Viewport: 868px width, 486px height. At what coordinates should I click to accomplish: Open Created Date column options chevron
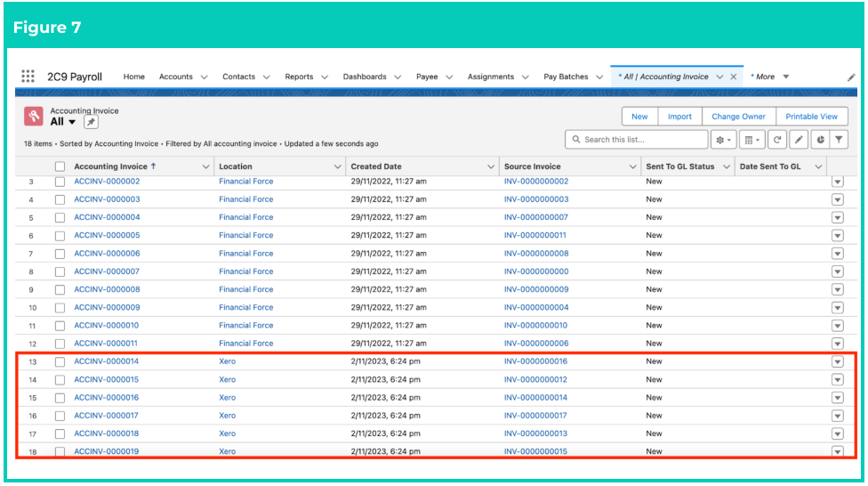coord(490,166)
